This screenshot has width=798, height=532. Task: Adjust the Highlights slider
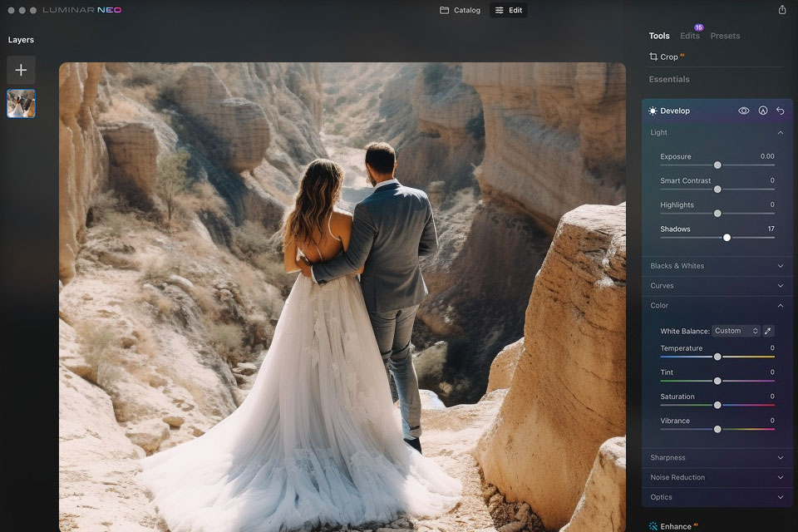coord(717,214)
